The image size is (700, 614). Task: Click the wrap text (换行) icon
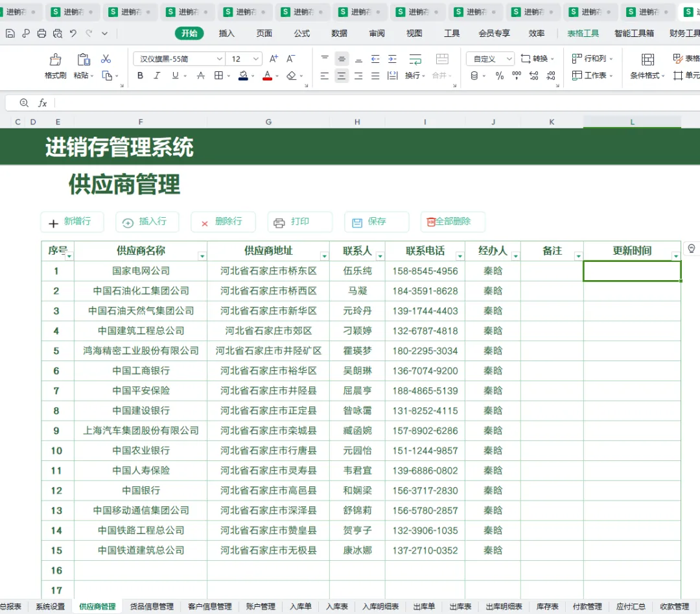pyautogui.click(x=415, y=59)
